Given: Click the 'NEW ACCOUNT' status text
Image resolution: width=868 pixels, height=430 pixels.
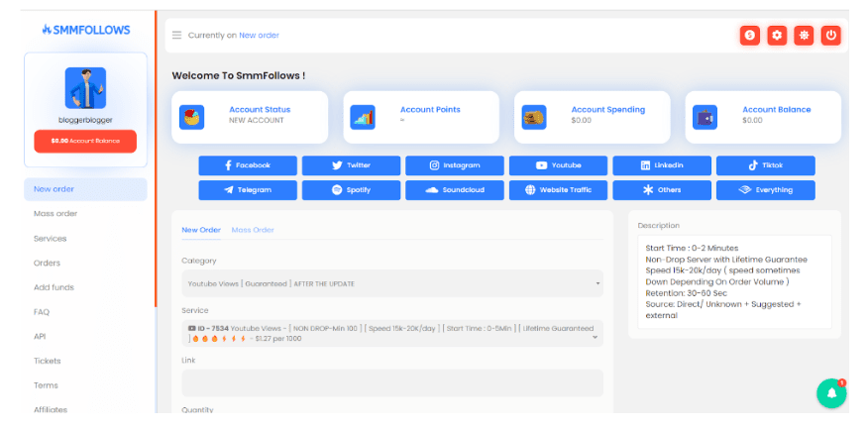Looking at the screenshot, I should pyautogui.click(x=257, y=120).
